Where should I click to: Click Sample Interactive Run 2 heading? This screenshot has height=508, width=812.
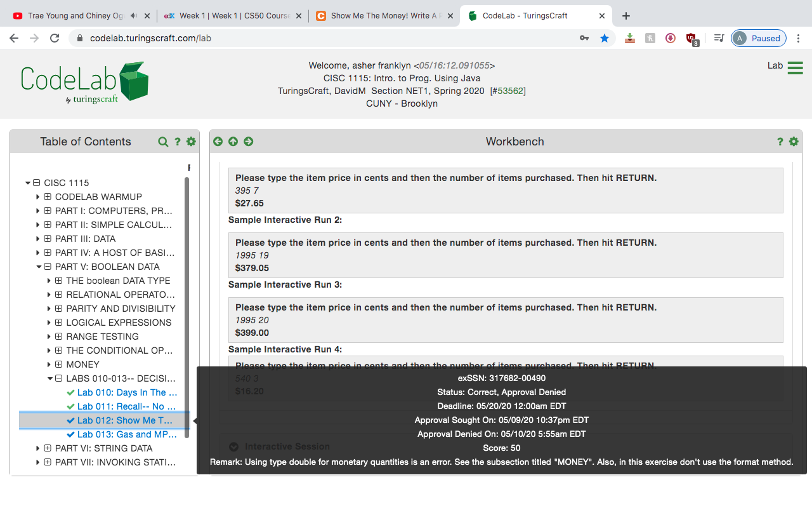pos(285,220)
